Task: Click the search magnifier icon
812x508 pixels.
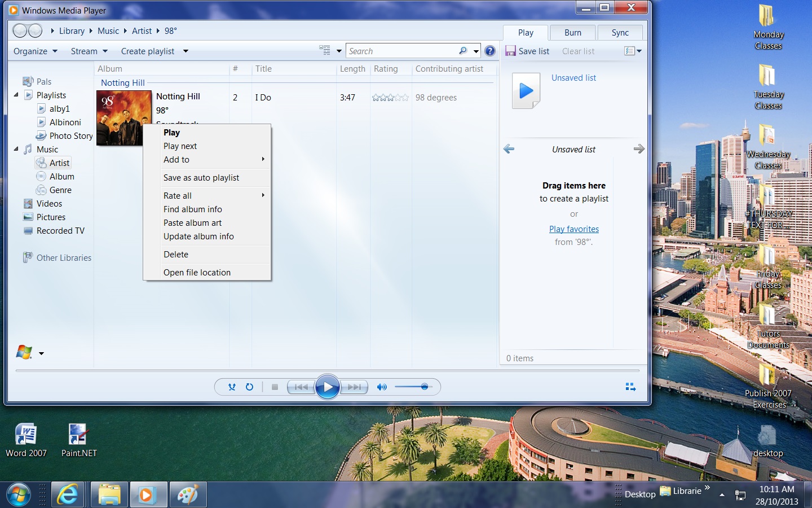Action: pyautogui.click(x=463, y=51)
